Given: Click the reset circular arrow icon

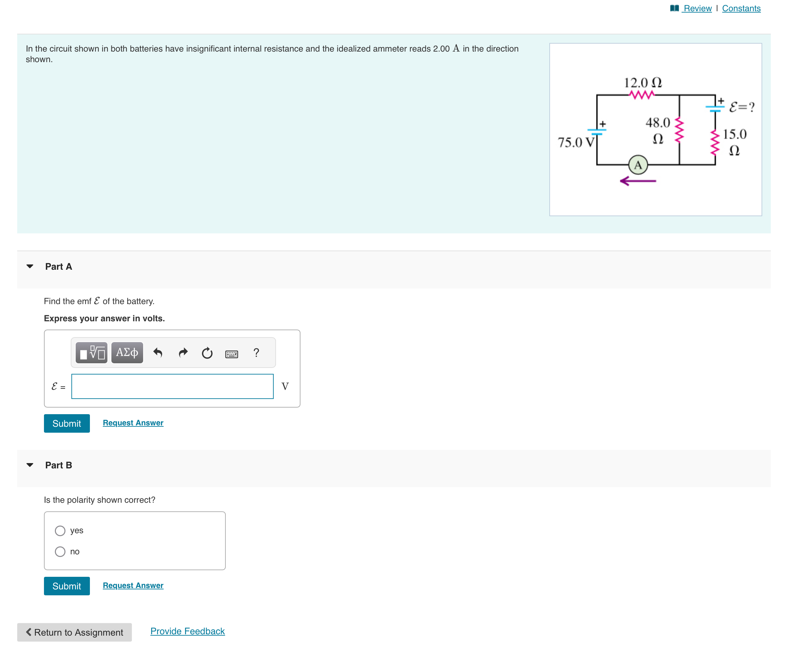Looking at the screenshot, I should point(207,353).
